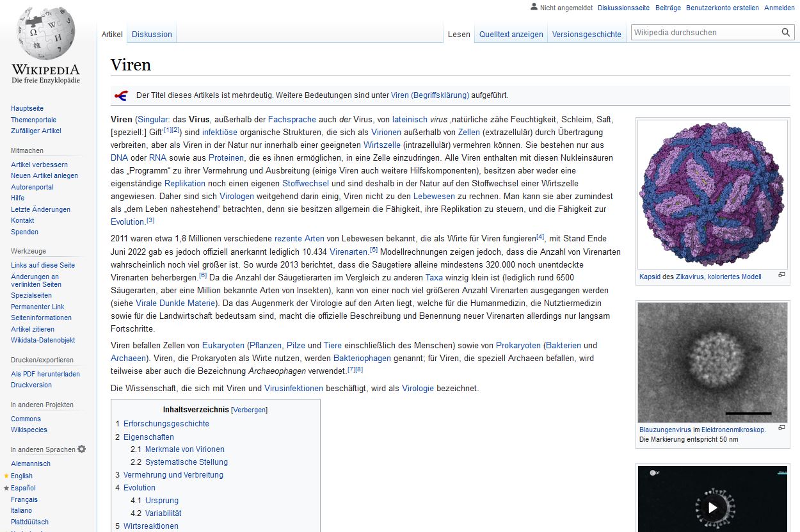Click inside the Wikipedia durchsuchen search field
This screenshot has width=800, height=532.
704,33
